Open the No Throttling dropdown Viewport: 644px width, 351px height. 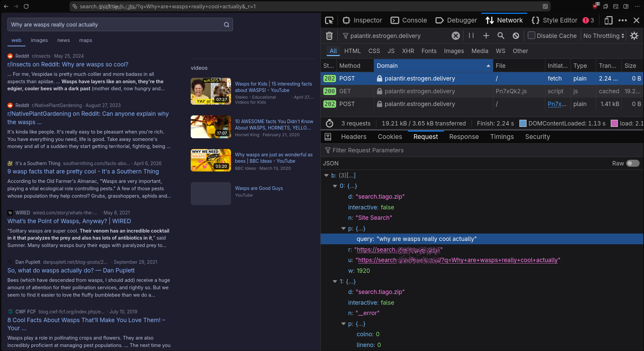click(604, 36)
